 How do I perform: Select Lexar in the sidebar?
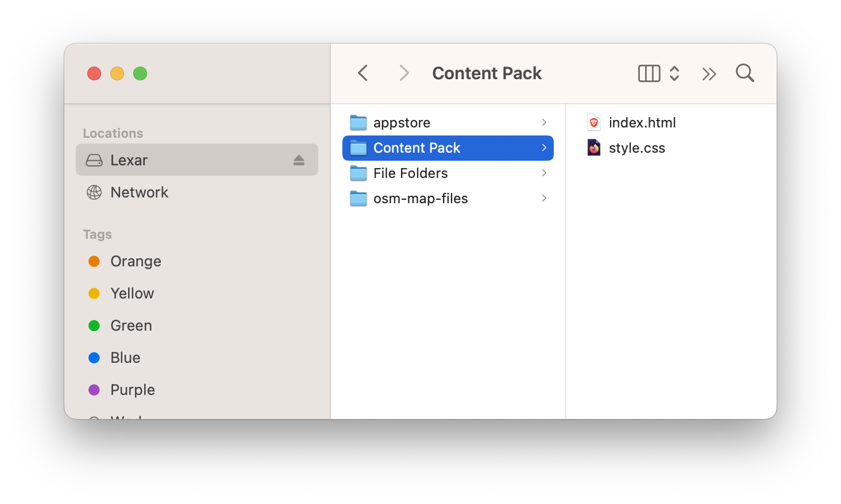[129, 160]
